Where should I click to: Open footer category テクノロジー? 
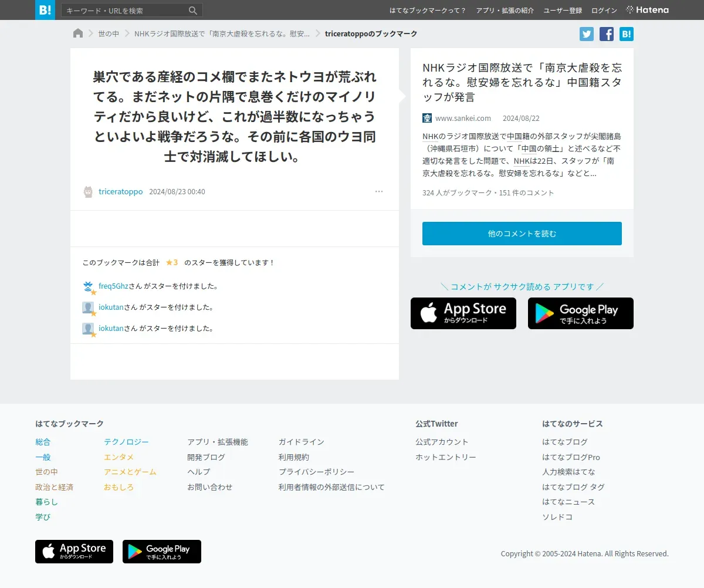tap(126, 442)
